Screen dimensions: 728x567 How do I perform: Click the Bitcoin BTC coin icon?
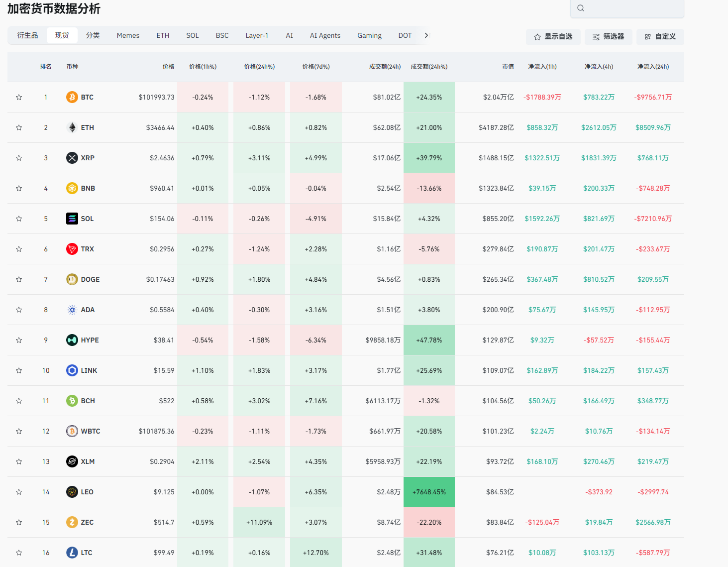(x=72, y=97)
